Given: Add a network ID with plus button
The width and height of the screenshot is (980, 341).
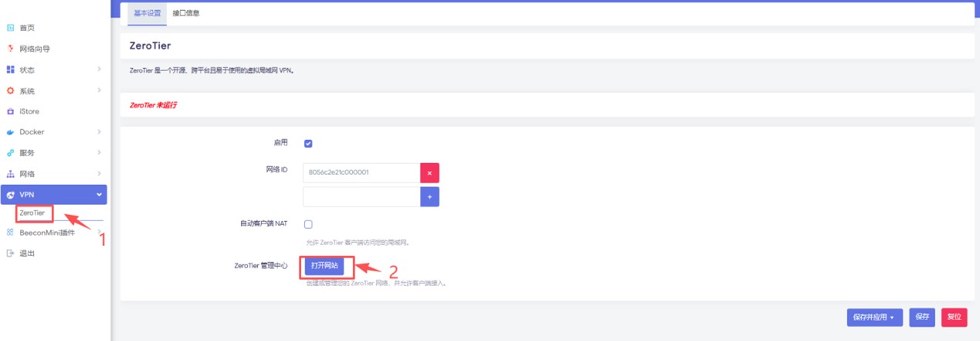Looking at the screenshot, I should click(429, 197).
